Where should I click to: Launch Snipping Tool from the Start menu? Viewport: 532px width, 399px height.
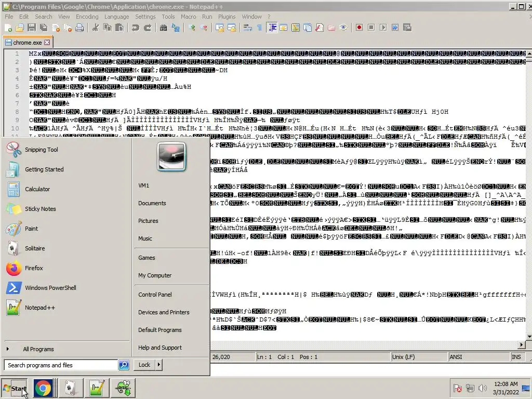click(x=42, y=150)
